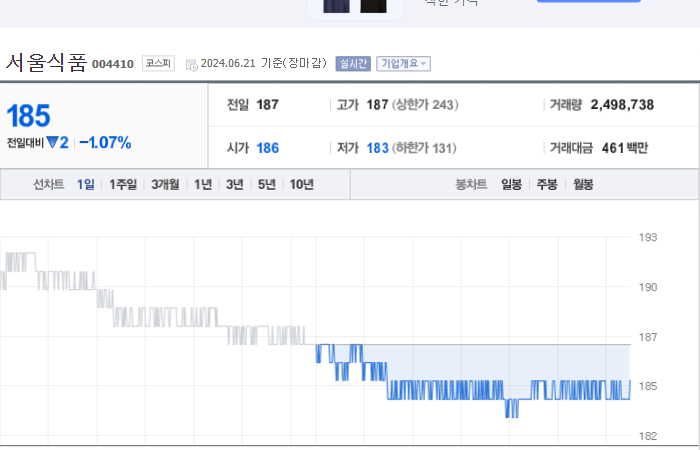Click the 실시간 realtime badge
Image resolution: width=700 pixels, height=450 pixels.
click(353, 64)
